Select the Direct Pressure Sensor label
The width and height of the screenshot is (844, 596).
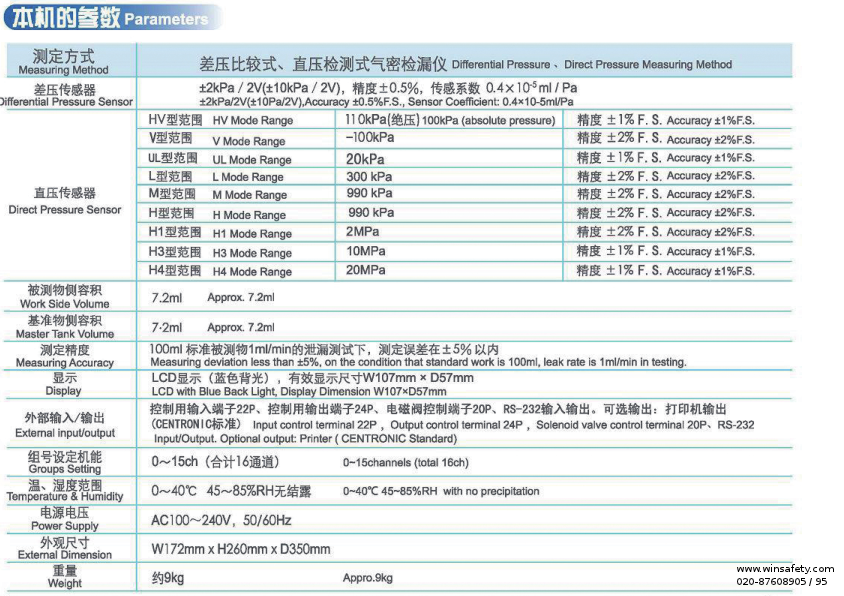[65, 202]
